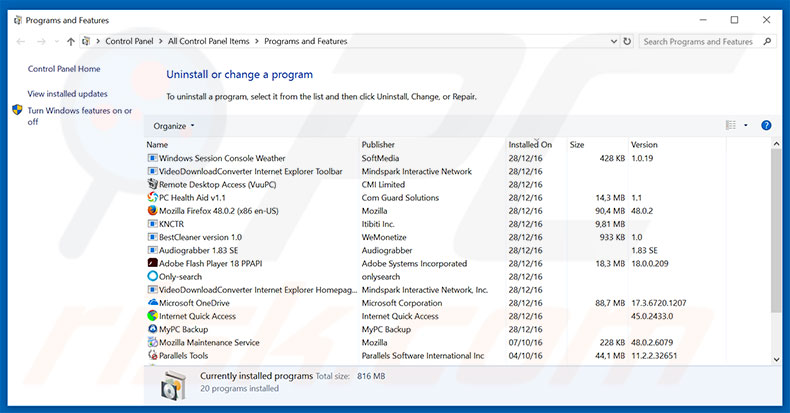This screenshot has width=790, height=413.
Task: Expand chevron after Control Panel breadcrumb
Action: coord(161,41)
